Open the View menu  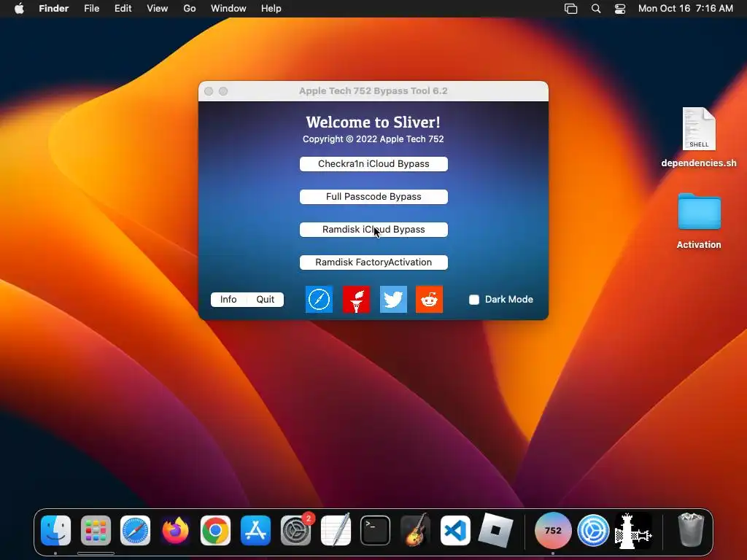[x=158, y=9]
